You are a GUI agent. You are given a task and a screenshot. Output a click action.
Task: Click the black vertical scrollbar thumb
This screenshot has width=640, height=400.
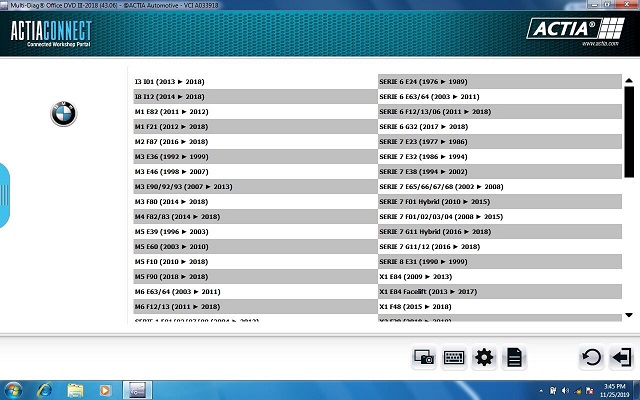coord(629,131)
